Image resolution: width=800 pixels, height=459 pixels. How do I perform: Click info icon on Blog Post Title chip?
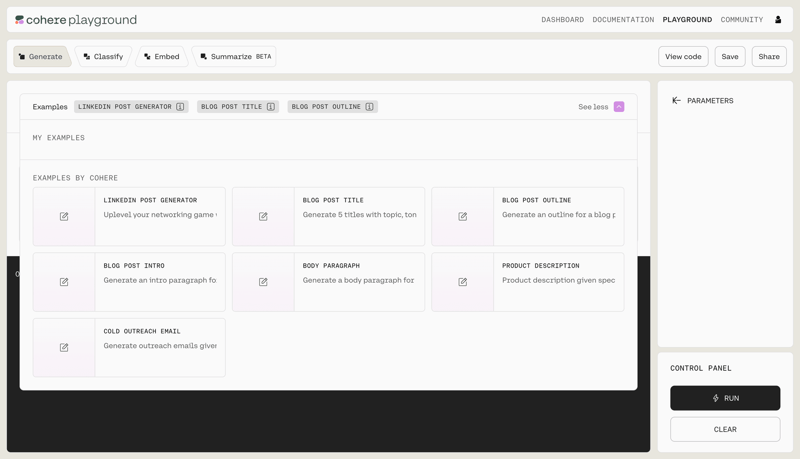tap(271, 107)
